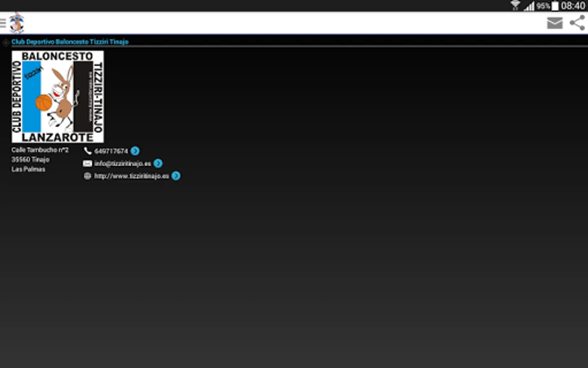Tap the arrow next to the website URL
This screenshot has width=588, height=368.
(176, 176)
